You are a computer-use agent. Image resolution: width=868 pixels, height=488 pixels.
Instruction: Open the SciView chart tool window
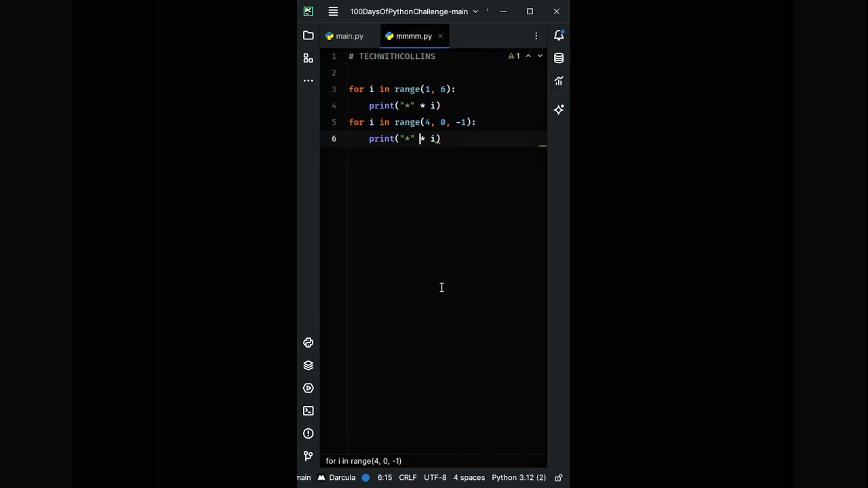559,81
